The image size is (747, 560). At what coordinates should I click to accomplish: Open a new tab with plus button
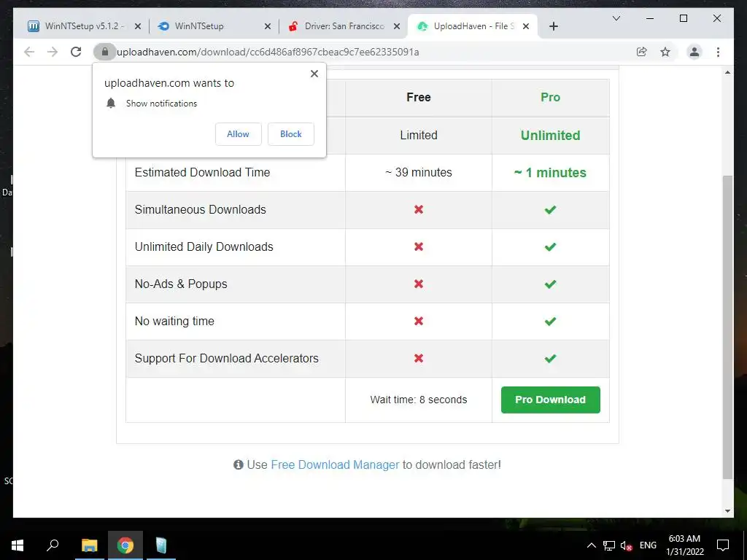553,26
